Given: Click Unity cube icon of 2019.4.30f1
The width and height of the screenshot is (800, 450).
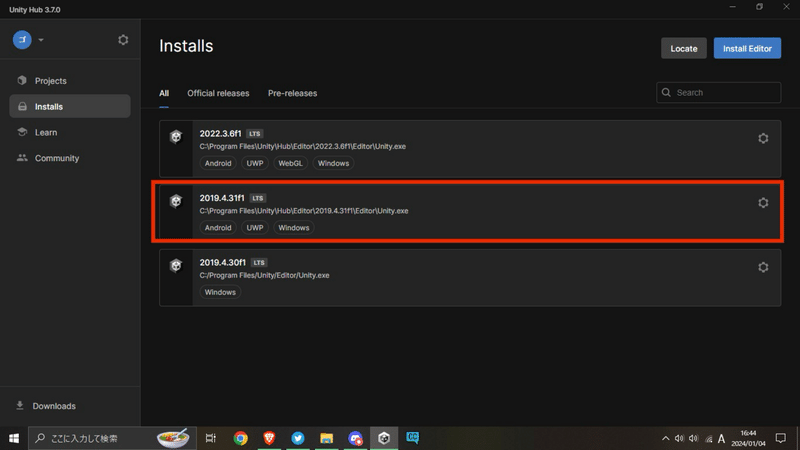Looking at the screenshot, I should pyautogui.click(x=176, y=265).
